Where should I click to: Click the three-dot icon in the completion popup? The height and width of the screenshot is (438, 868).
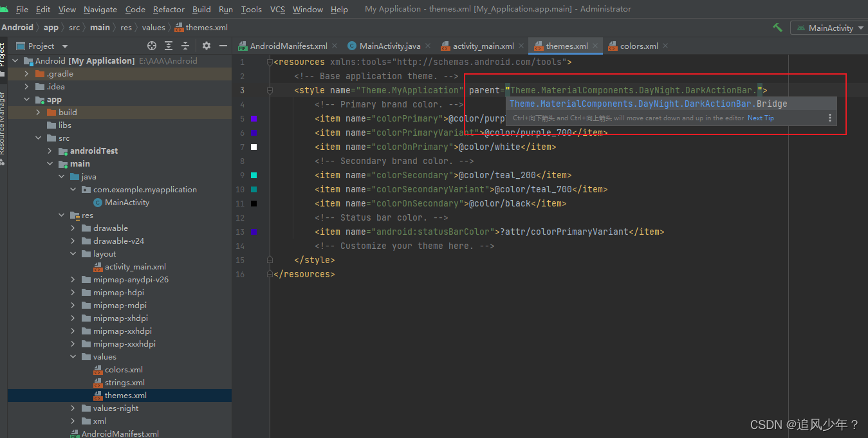[x=830, y=117]
